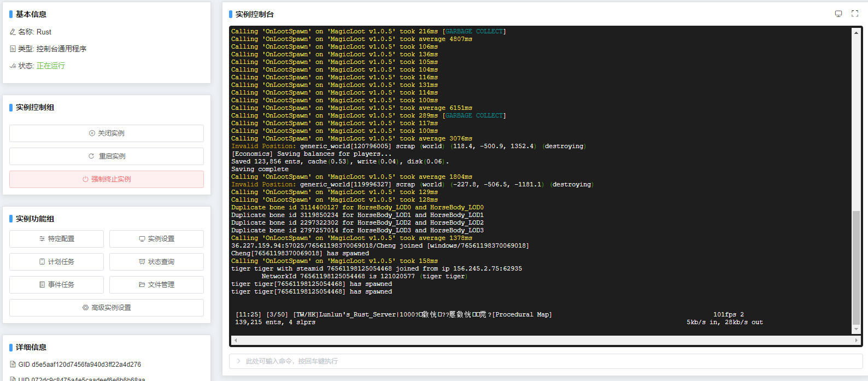Force kill with 强制终止实例 button
Viewport: 868px width, 381px height.
pos(107,179)
